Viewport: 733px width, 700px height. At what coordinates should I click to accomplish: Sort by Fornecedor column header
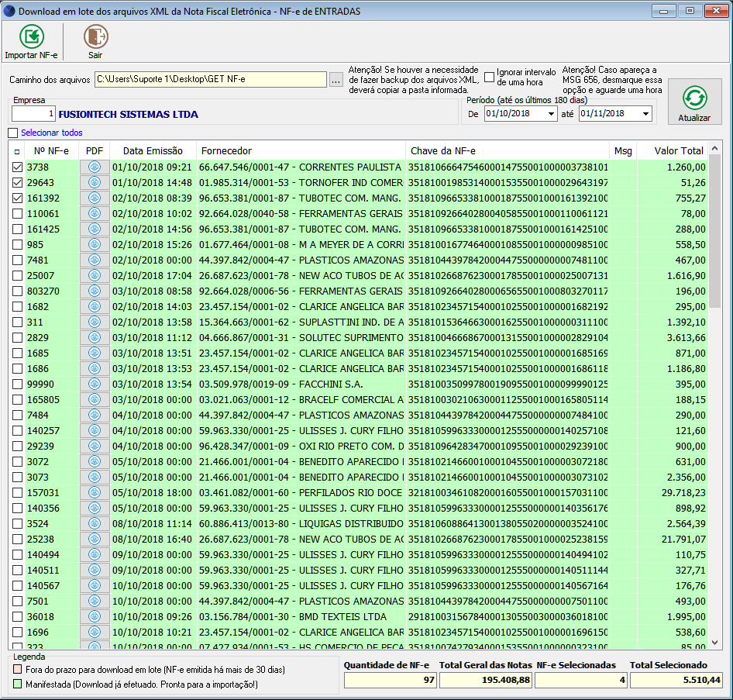coord(225,150)
